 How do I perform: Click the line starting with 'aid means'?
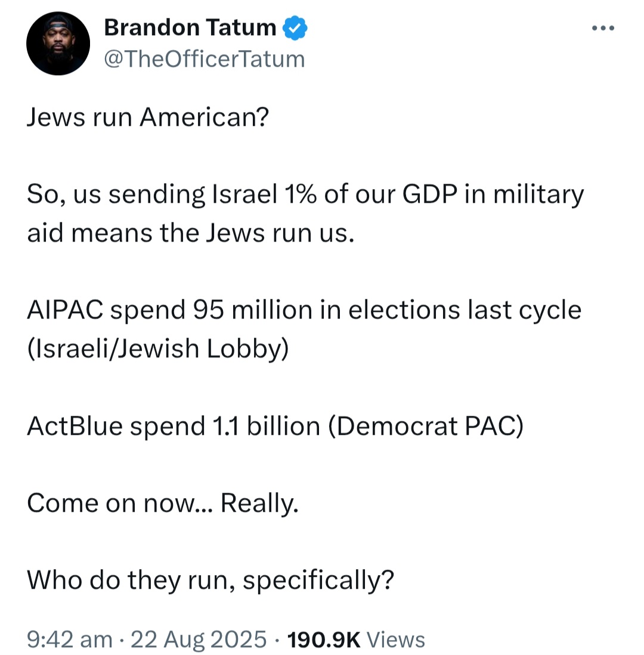click(191, 233)
